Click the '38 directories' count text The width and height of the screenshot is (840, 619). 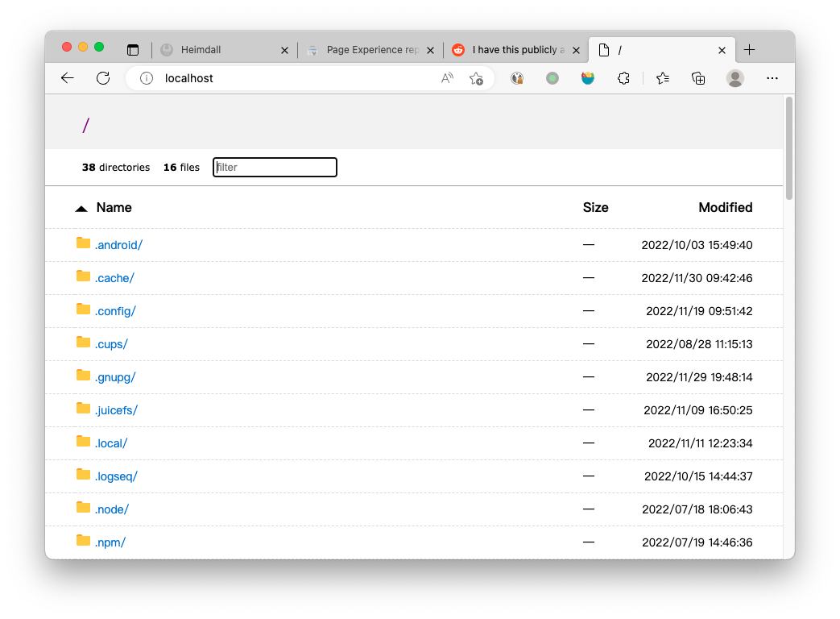coord(116,167)
